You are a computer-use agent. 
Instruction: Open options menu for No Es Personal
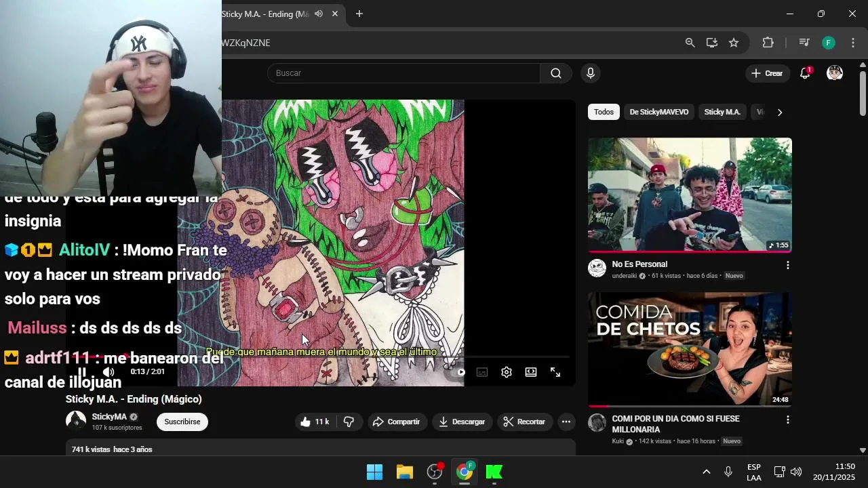787,265
